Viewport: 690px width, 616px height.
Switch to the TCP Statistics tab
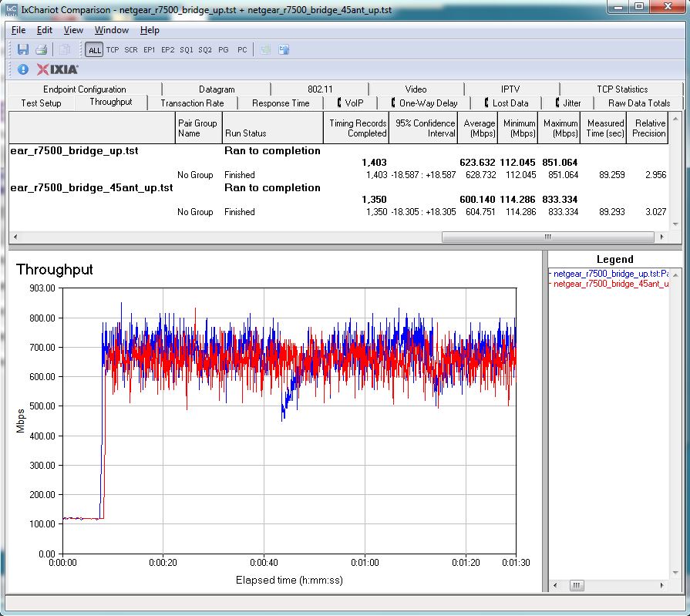622,89
